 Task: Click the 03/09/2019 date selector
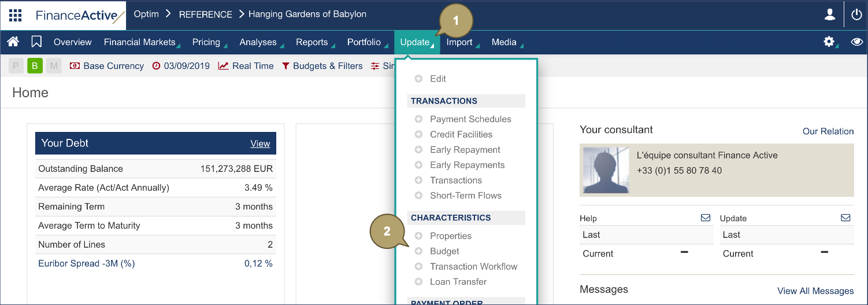(181, 66)
